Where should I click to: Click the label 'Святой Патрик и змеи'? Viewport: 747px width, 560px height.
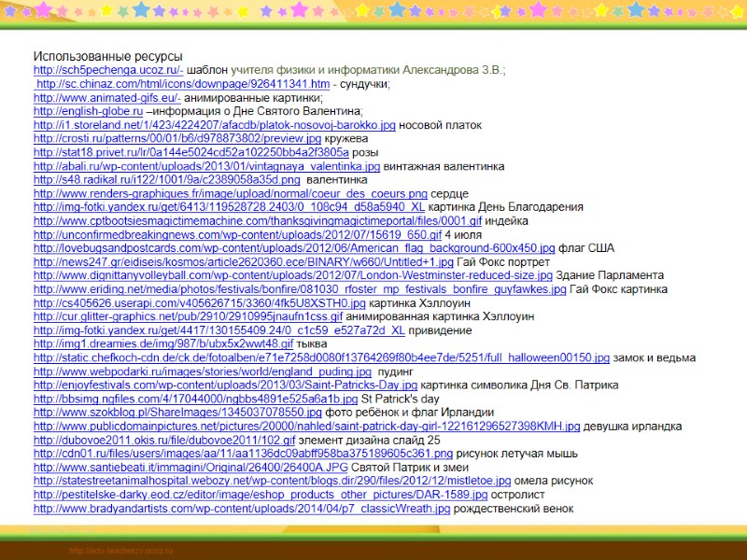410,468
